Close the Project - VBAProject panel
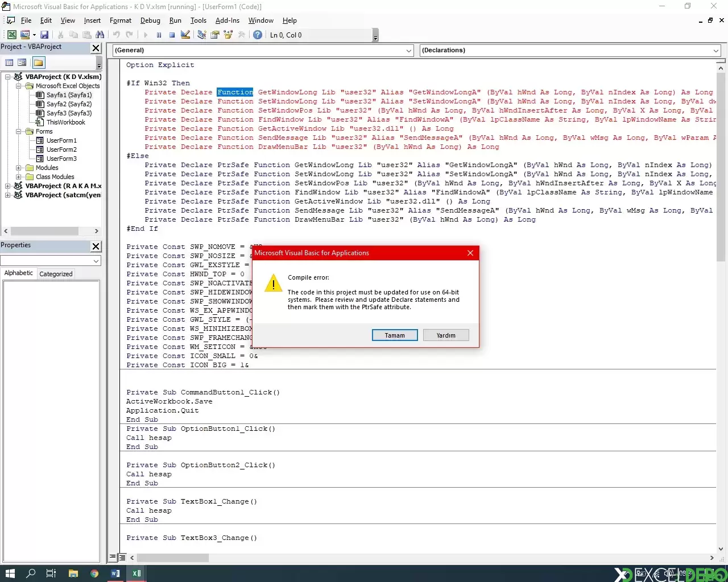Viewport: 728px width, 582px height. point(96,48)
